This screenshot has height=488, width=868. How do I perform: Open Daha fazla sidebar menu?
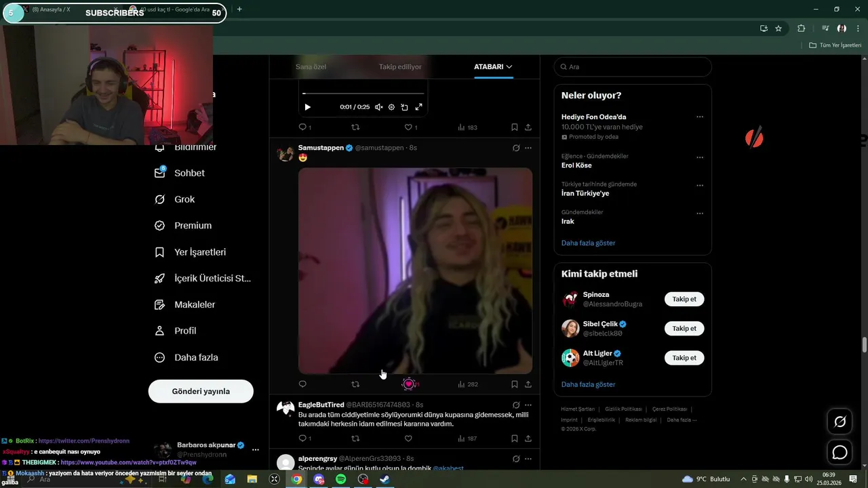[x=186, y=357]
